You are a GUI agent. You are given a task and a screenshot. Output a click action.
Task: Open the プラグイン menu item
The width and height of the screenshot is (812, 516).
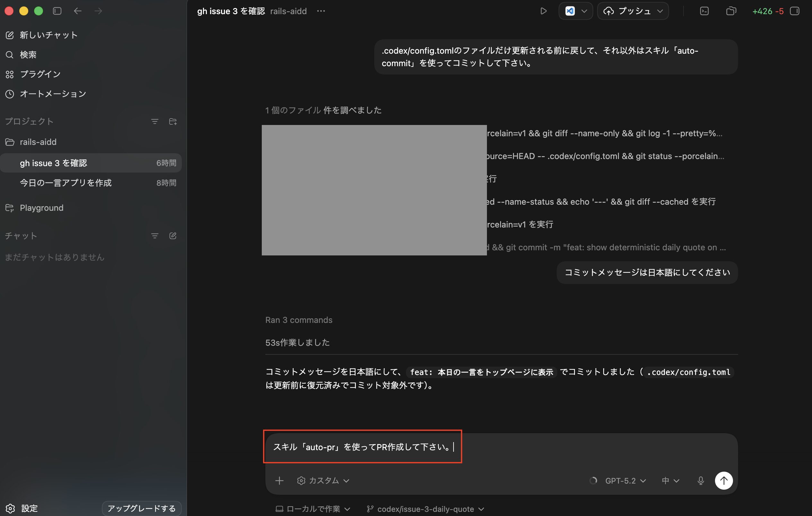40,74
